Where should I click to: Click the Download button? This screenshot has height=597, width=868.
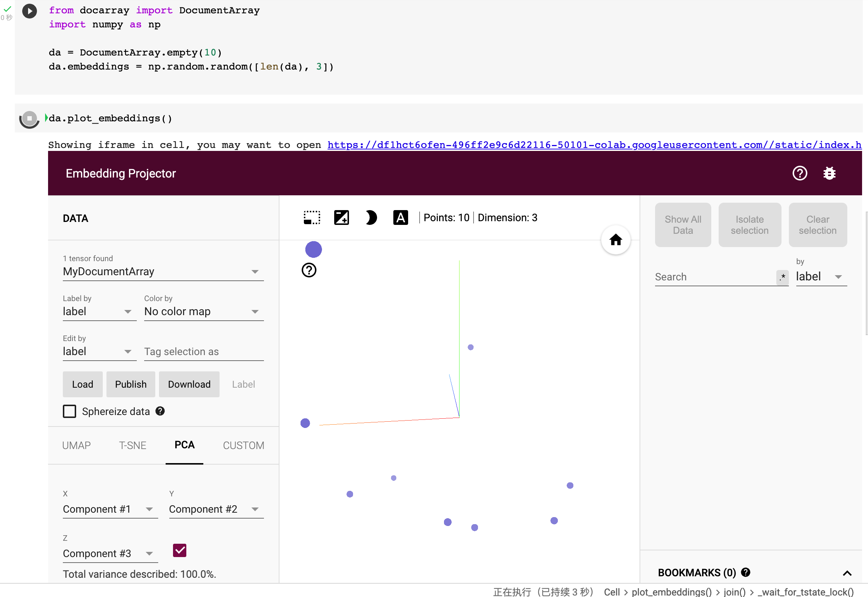click(x=189, y=385)
